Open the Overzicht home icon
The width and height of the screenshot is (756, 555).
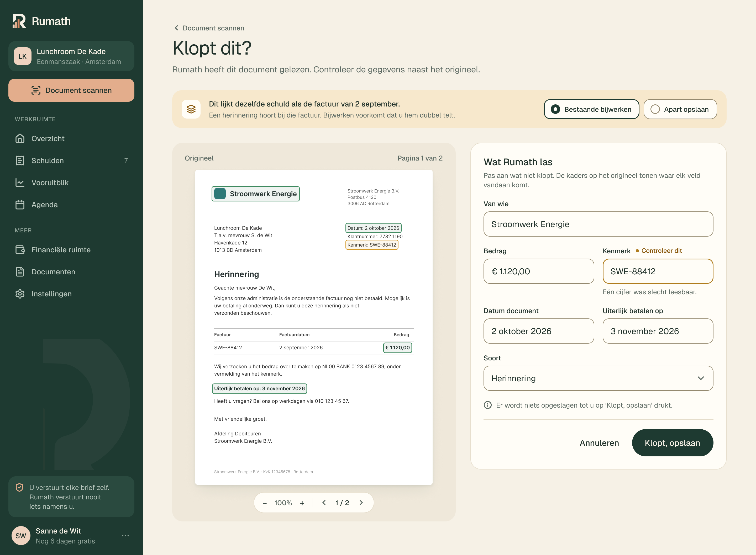pos(20,138)
